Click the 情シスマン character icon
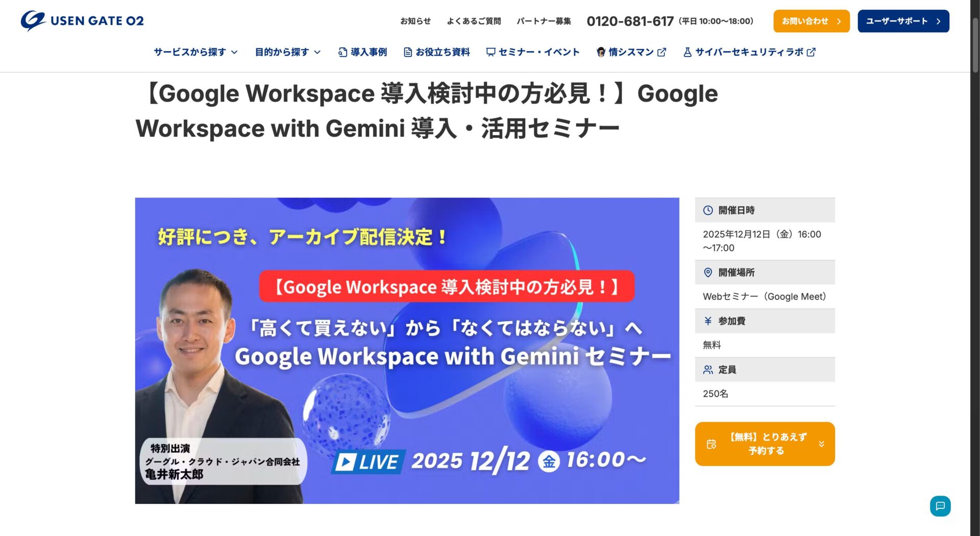 click(602, 51)
